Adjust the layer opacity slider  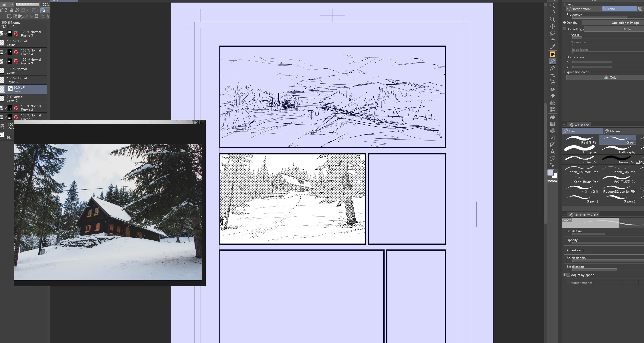pos(27,4)
